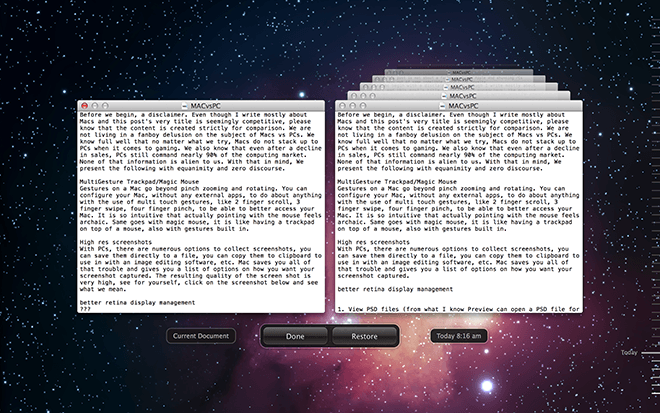Screen dimensions: 660x413
Task: Click 'very high, see for yourself' line in current document
Action: point(199,282)
